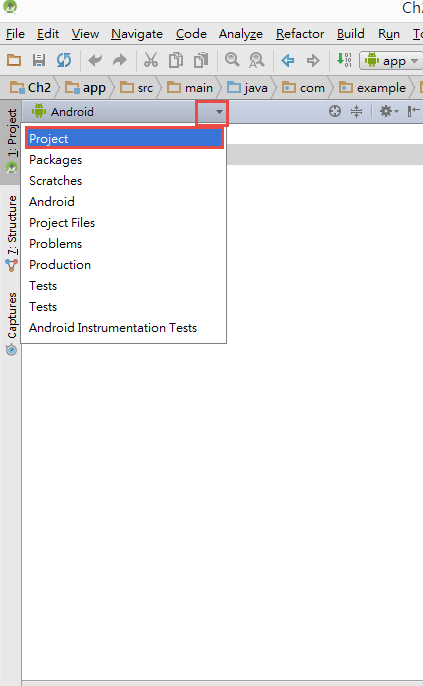The image size is (423, 686).
Task: Open the Refactor menu
Action: 300,34
